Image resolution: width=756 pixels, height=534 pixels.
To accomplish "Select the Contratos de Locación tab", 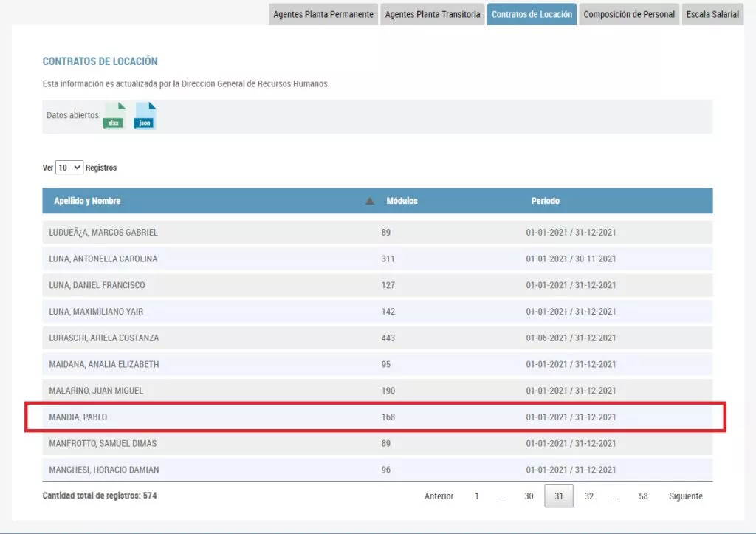I will (532, 14).
